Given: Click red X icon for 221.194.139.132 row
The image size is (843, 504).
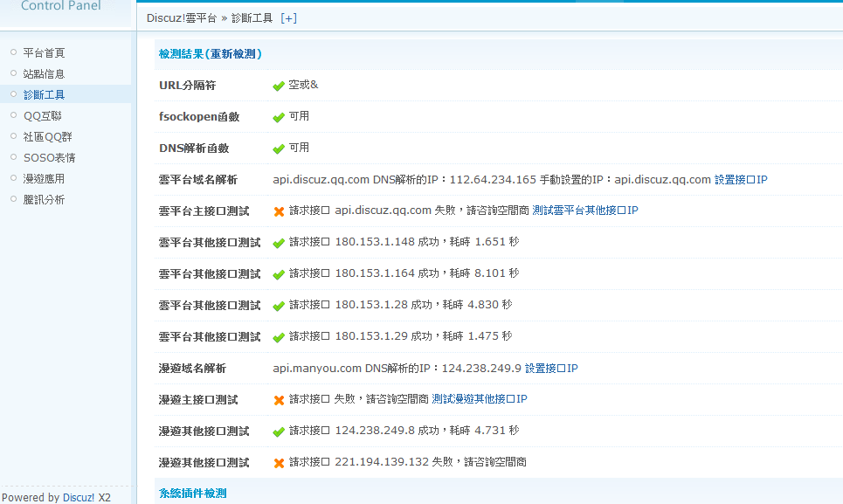Looking at the screenshot, I should 279,463.
